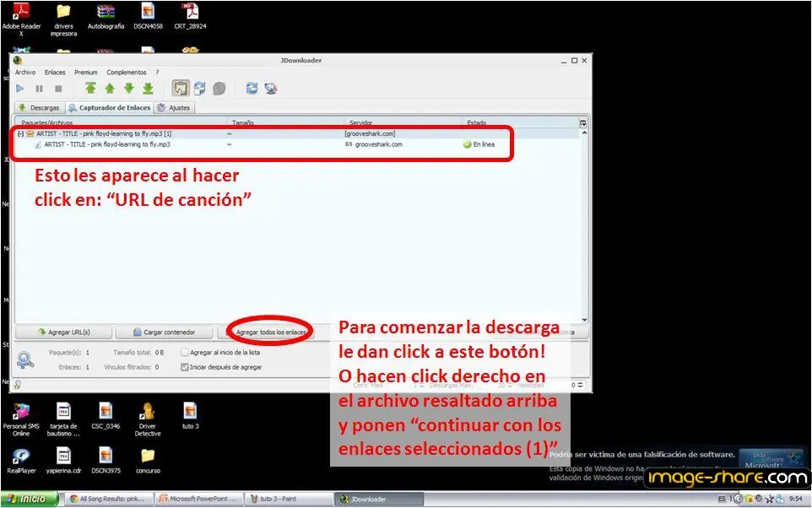Click the Agregar URL(s) button
The width and height of the screenshot is (812, 508).
63,332
